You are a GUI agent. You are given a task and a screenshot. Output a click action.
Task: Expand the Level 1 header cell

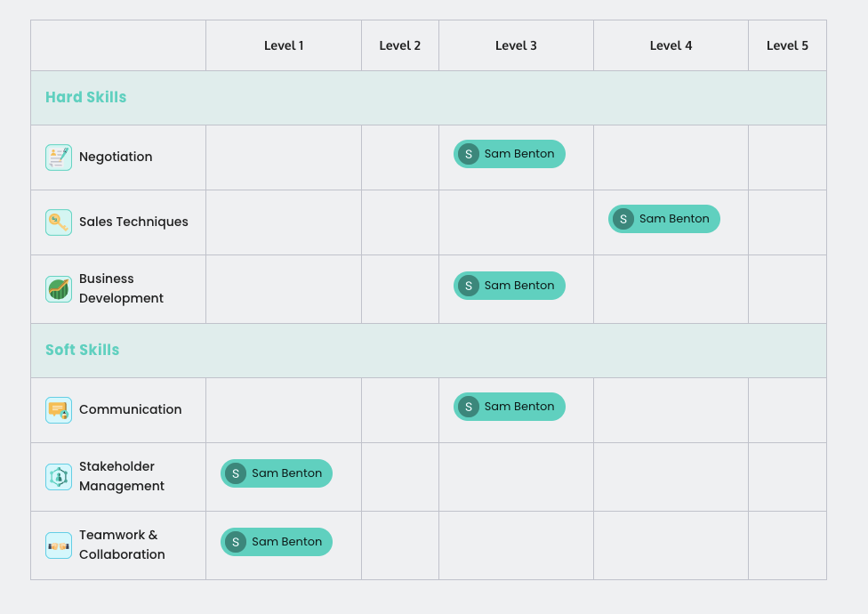284,45
